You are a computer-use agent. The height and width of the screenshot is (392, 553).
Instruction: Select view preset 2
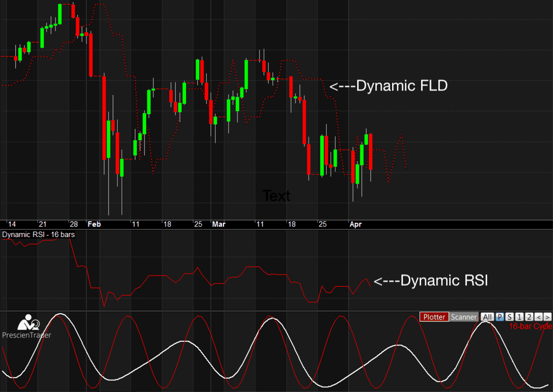529,317
